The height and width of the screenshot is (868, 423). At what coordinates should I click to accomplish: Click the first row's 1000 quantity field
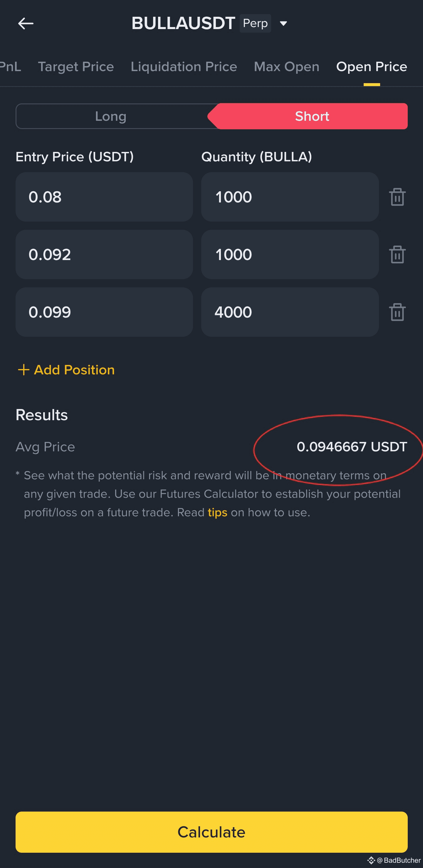coord(290,197)
